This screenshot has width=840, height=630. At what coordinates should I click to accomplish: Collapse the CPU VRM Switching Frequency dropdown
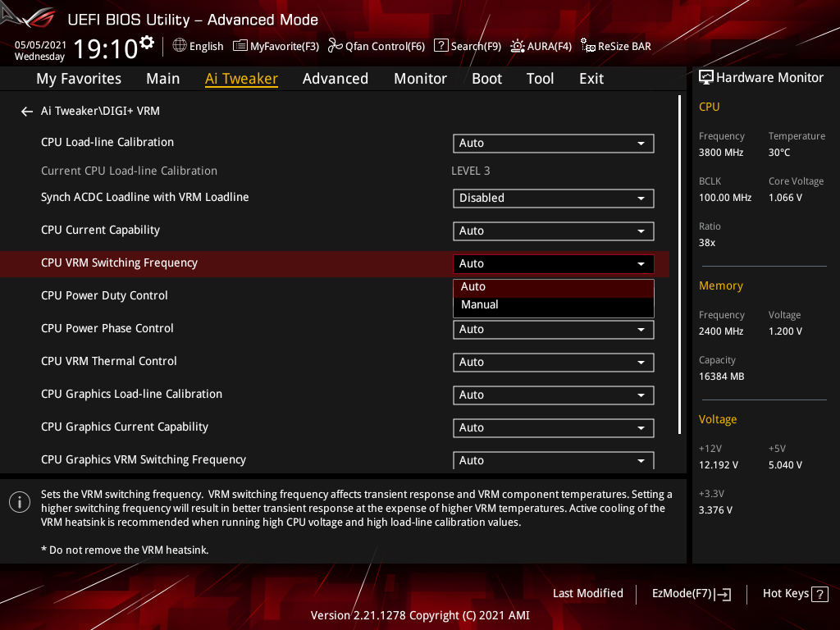554,263
